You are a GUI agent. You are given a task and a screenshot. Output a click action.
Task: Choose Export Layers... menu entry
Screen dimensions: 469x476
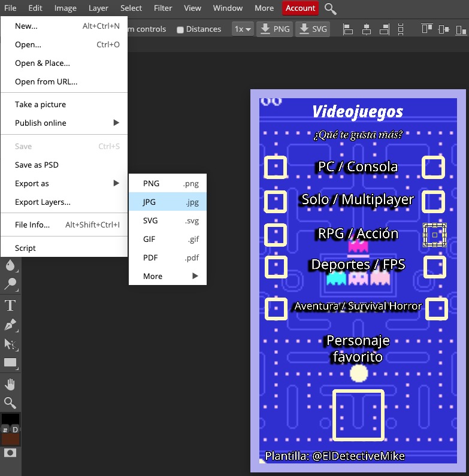coord(64,202)
